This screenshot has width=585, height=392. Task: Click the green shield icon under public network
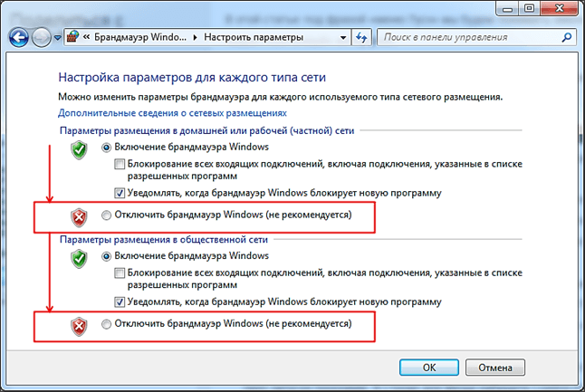point(79,259)
